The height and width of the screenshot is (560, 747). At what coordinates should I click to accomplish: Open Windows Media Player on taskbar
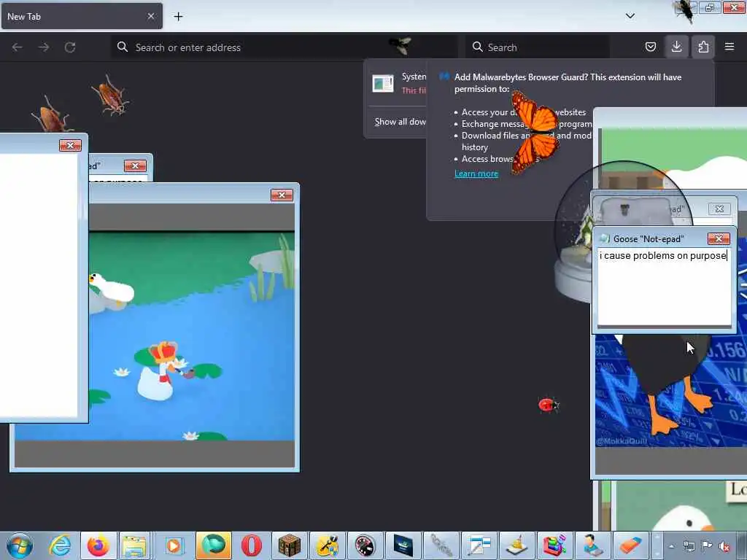click(174, 545)
